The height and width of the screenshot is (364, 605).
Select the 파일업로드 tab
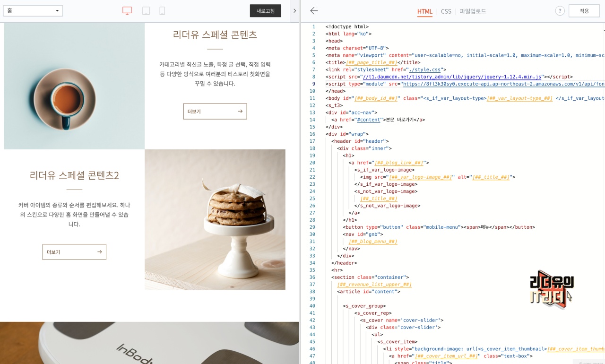(473, 11)
